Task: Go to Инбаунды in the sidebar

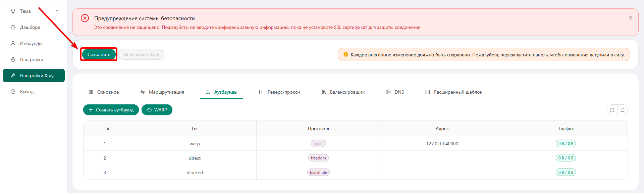Action: 31,43
